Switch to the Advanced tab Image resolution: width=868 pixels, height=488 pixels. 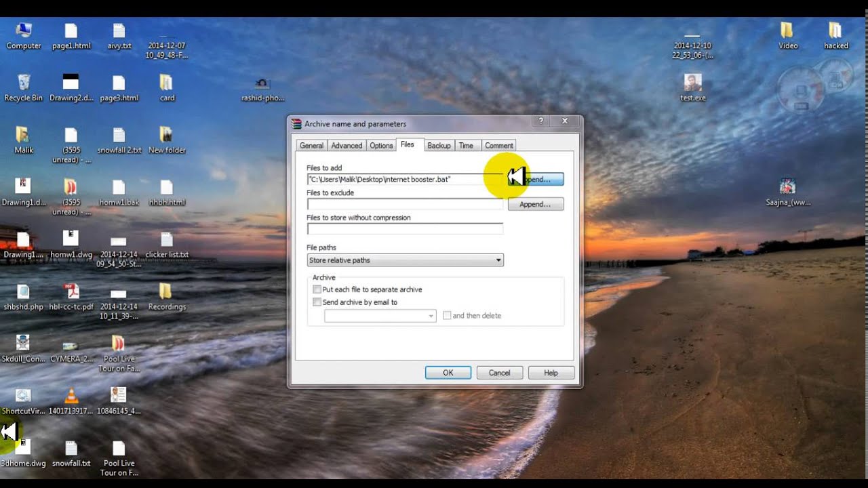347,146
